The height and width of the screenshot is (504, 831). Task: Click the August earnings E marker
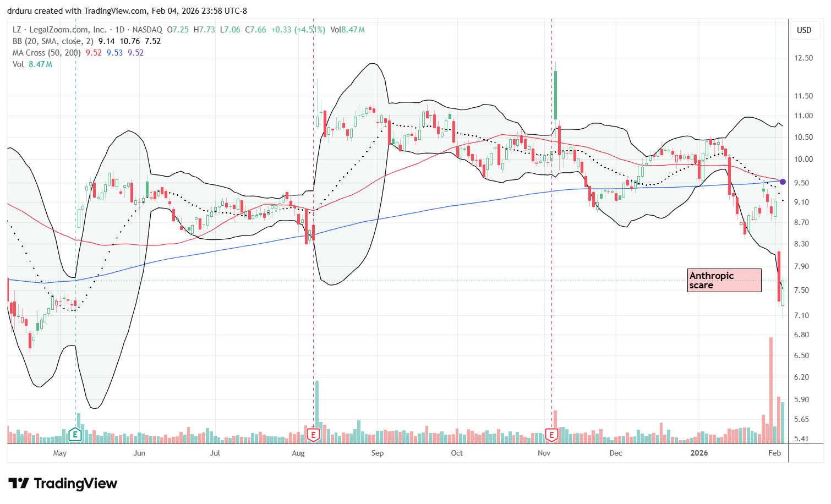313,435
